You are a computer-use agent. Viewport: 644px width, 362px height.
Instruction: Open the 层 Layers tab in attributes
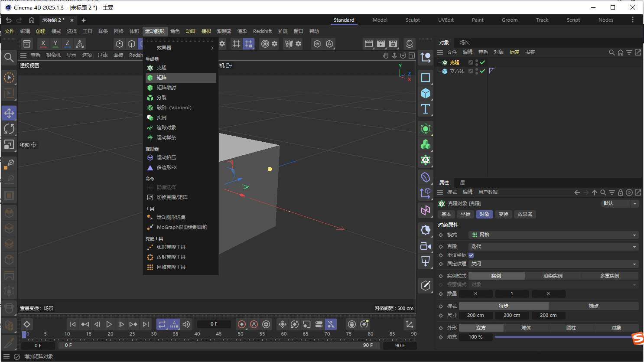(462, 183)
